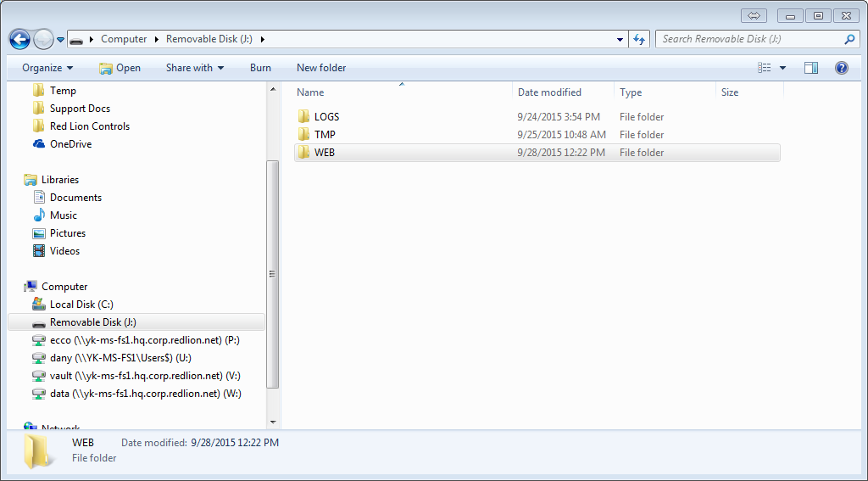Select the WEB folder name in the list
Image resolution: width=868 pixels, height=481 pixels.
[x=325, y=152]
